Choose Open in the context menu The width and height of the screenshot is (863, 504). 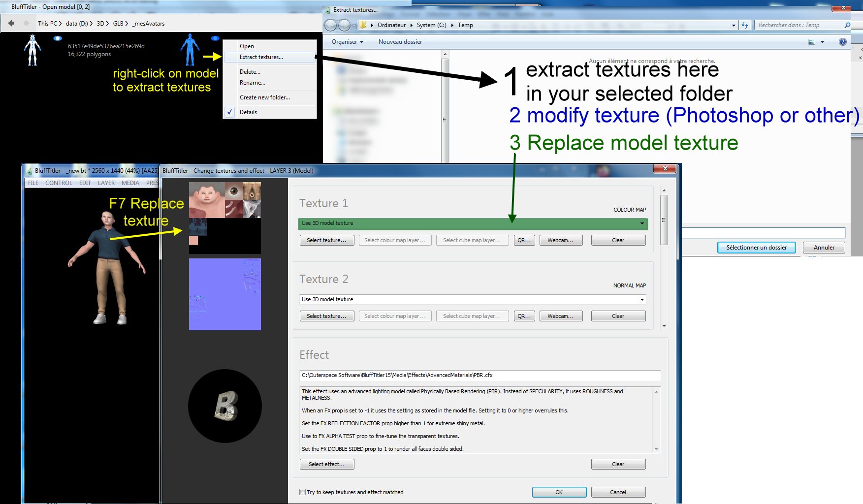pyautogui.click(x=269, y=46)
